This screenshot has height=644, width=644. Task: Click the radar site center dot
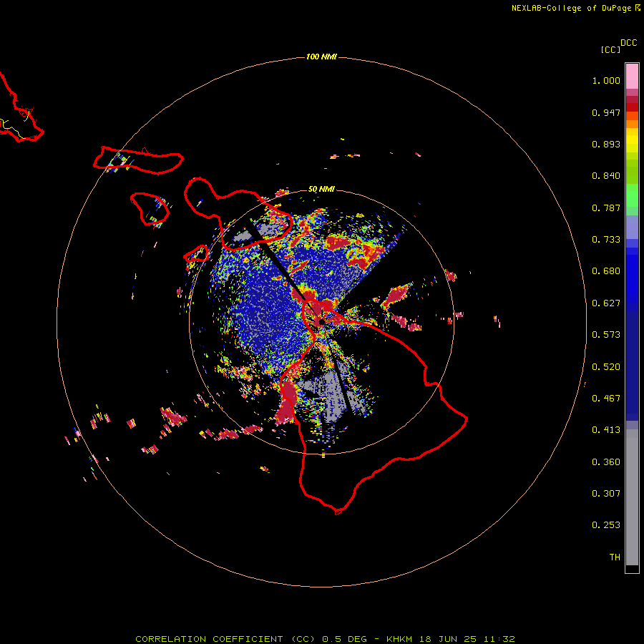click(x=321, y=321)
